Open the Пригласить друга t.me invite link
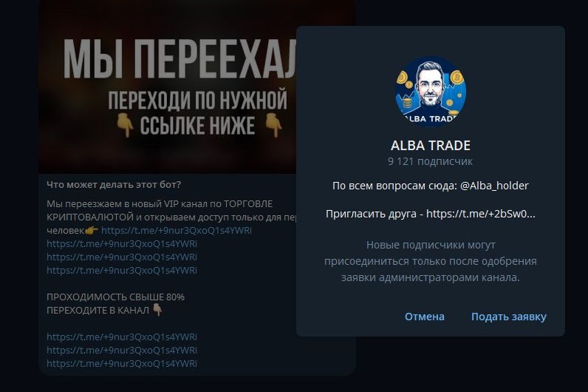588x392 pixels. click(x=481, y=214)
